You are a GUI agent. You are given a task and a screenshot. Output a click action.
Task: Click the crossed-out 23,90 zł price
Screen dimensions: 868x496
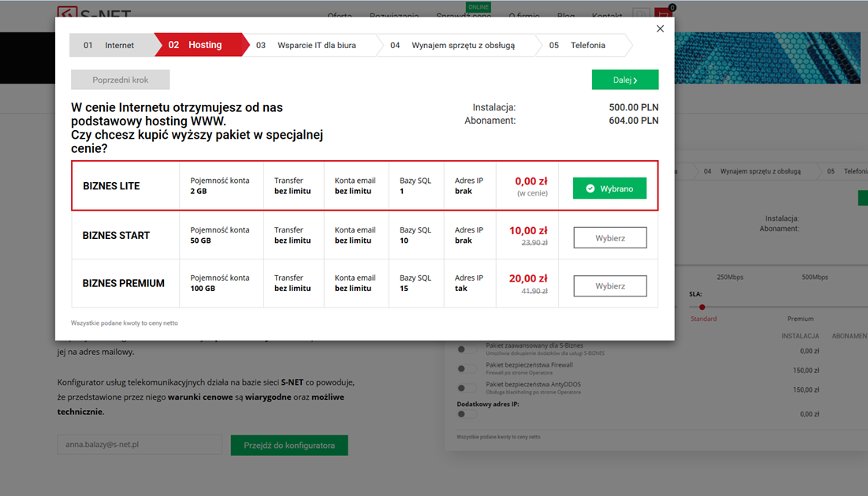point(535,242)
